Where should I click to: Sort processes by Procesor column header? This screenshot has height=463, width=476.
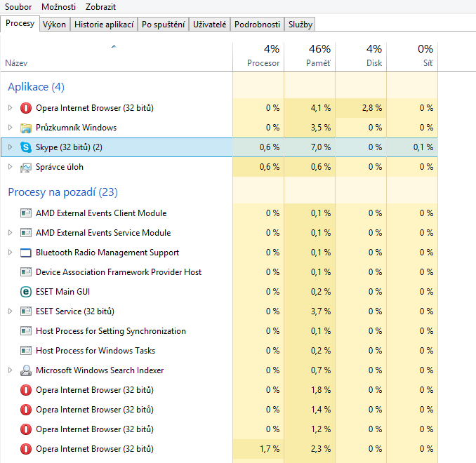click(258, 56)
